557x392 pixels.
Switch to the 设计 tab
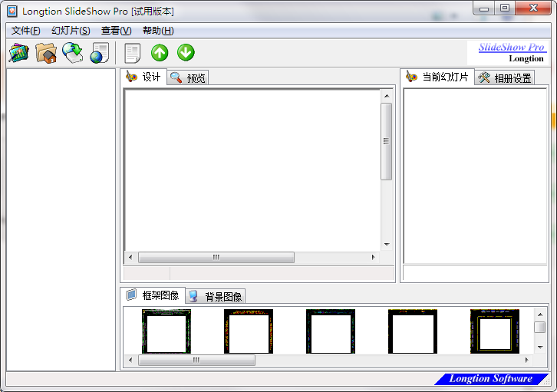[x=143, y=77]
